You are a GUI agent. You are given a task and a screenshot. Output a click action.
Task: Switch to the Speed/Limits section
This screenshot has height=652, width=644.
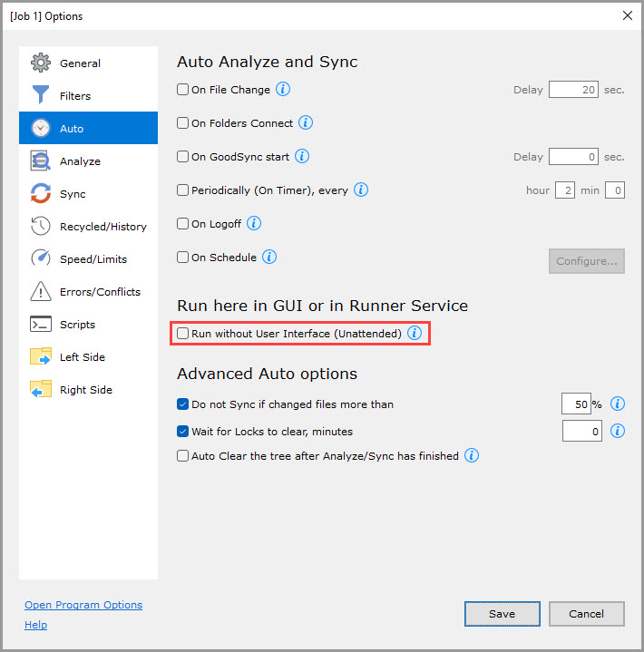(93, 259)
